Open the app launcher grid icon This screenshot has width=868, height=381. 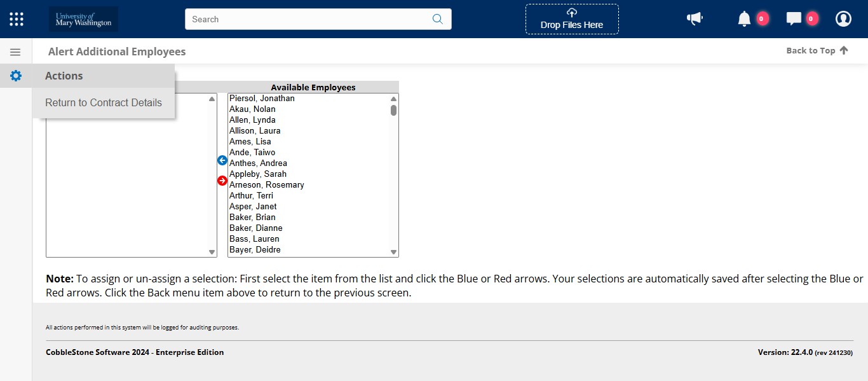point(16,18)
